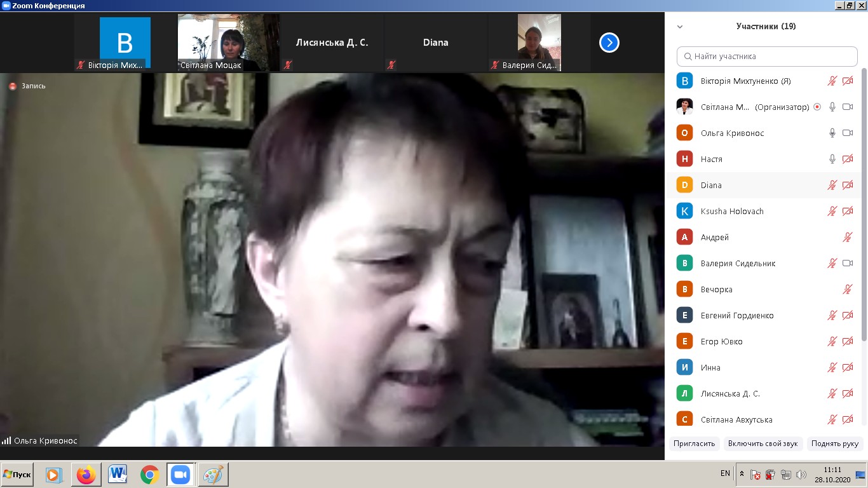This screenshot has height=488, width=868.
Task: Open Firefox from the taskbar
Action: [x=86, y=475]
